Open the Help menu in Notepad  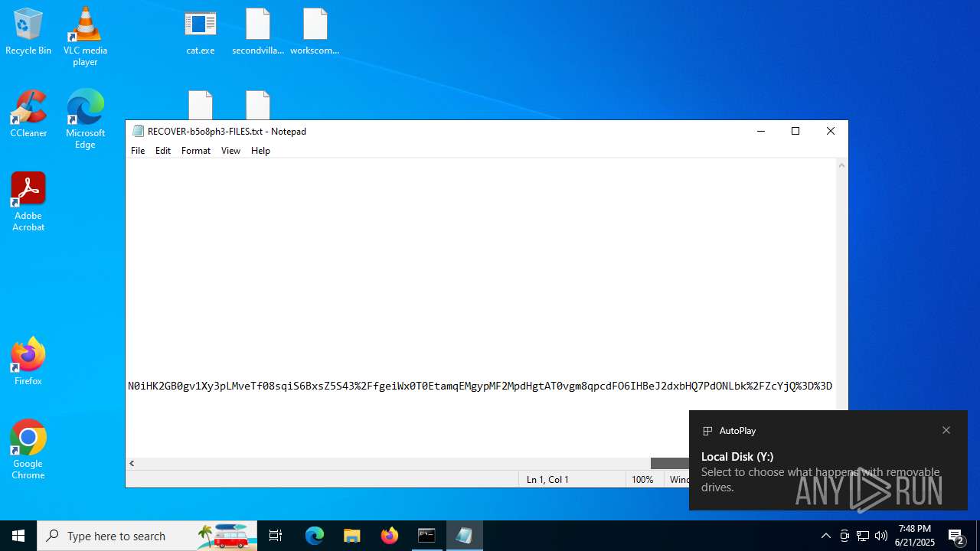click(260, 151)
